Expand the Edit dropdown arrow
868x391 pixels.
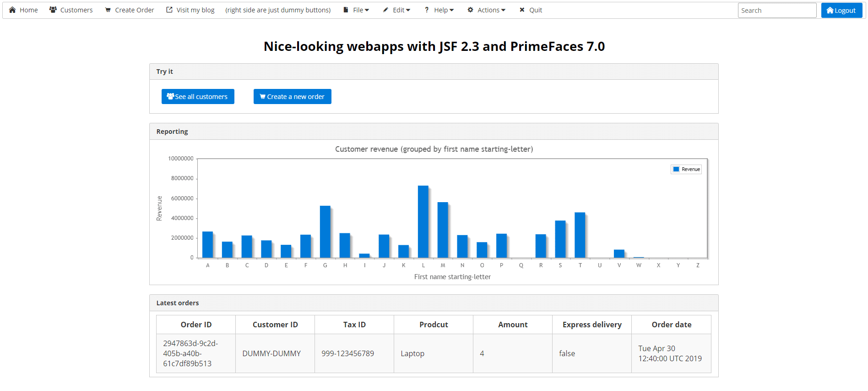[x=408, y=10]
